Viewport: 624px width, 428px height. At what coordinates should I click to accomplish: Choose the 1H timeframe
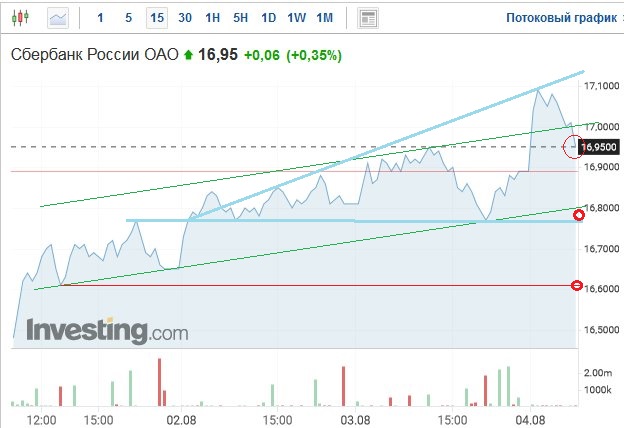tap(212, 18)
